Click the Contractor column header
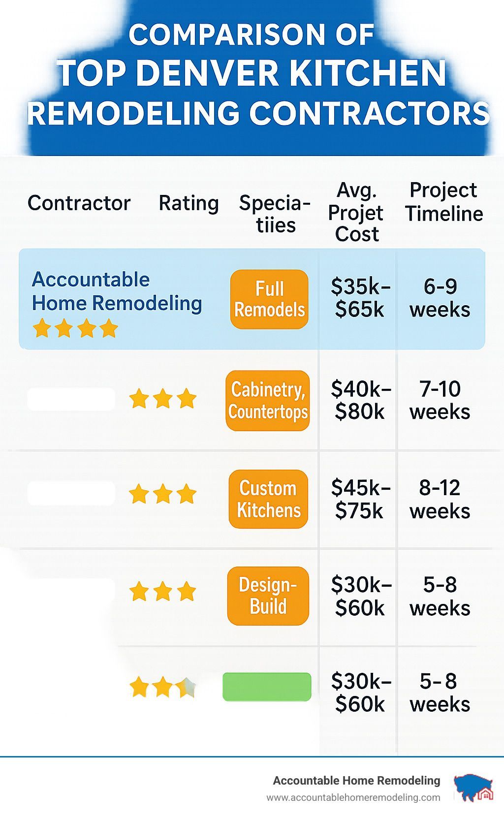This screenshot has height=820, width=504. (79, 203)
